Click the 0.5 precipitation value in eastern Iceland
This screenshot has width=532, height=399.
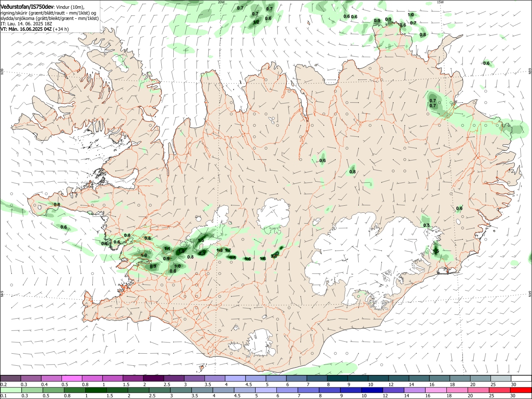pyautogui.click(x=426, y=225)
